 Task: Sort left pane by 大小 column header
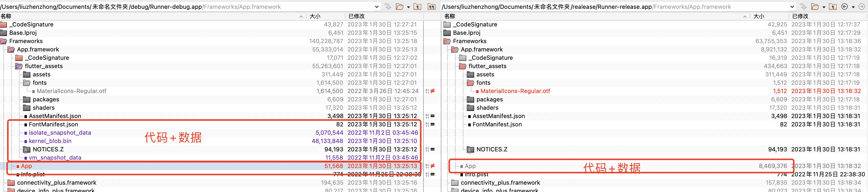[315, 16]
